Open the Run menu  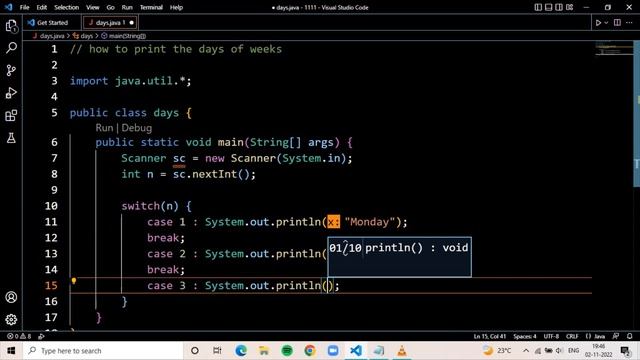tap(127, 7)
